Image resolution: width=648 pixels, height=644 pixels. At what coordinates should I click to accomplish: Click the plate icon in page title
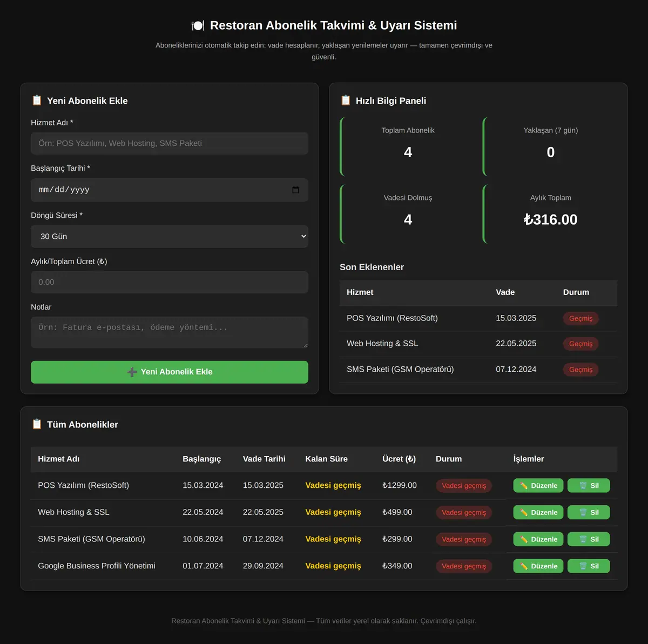[x=198, y=25]
